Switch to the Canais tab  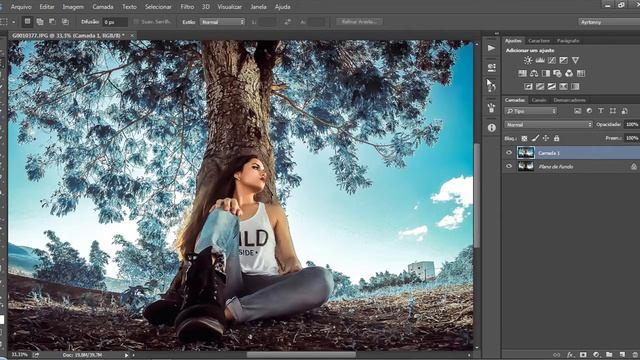[539, 100]
